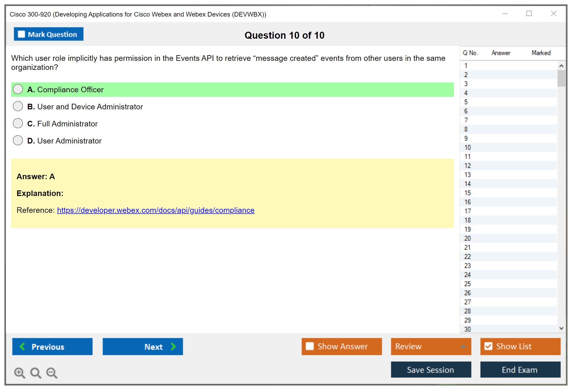Click the question list scrollbar thumb
574x392 pixels.
click(x=561, y=78)
